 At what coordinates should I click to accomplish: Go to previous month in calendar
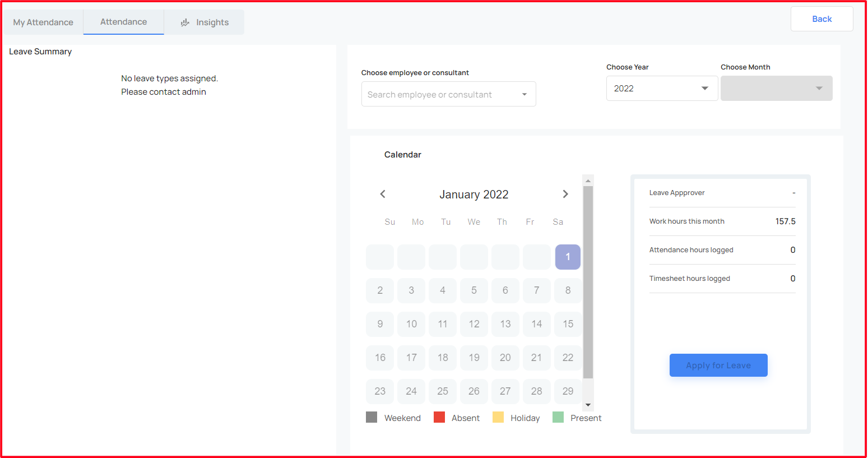(x=383, y=194)
